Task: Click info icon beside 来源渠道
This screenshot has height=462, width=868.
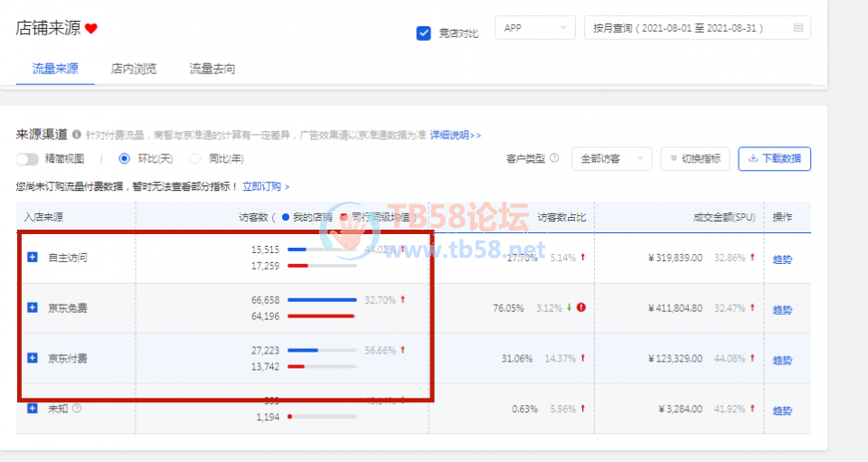Action: click(77, 135)
